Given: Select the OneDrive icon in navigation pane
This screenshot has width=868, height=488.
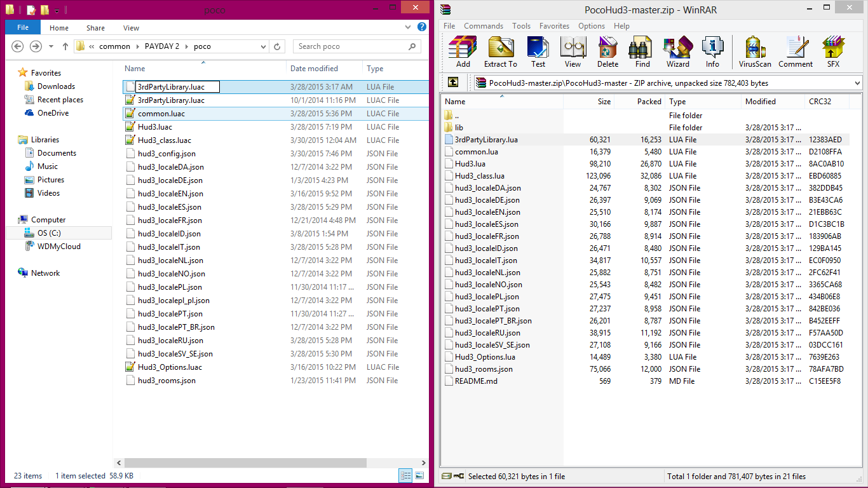Looking at the screenshot, I should (29, 113).
